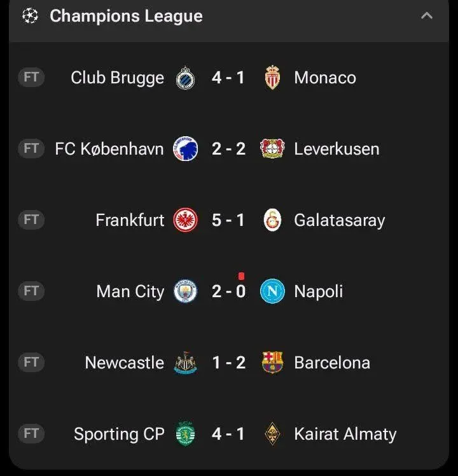Open the Champions League header title

click(126, 16)
